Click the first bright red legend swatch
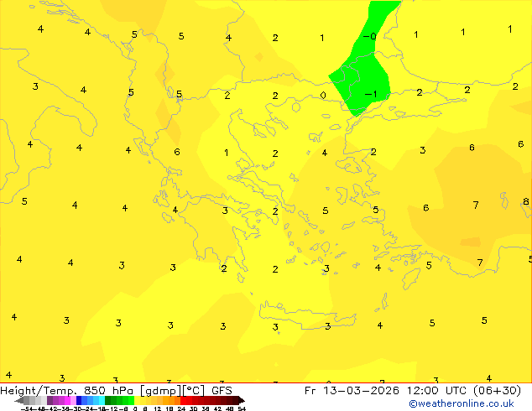532x411 pixels. [x=183, y=400]
